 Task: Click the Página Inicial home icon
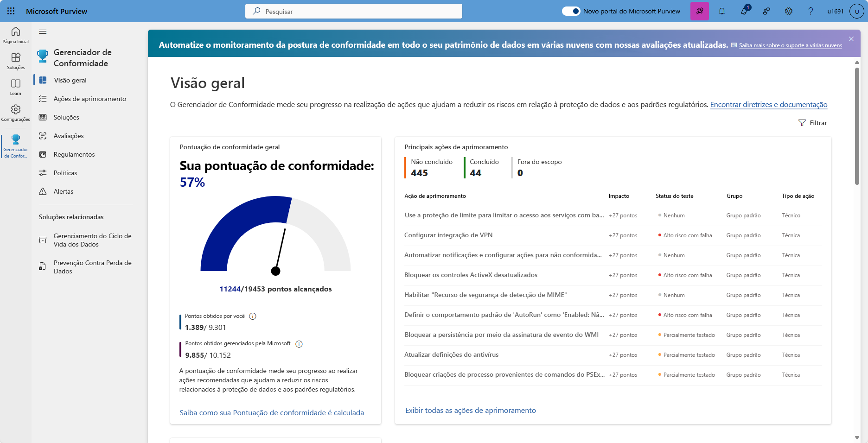click(16, 35)
